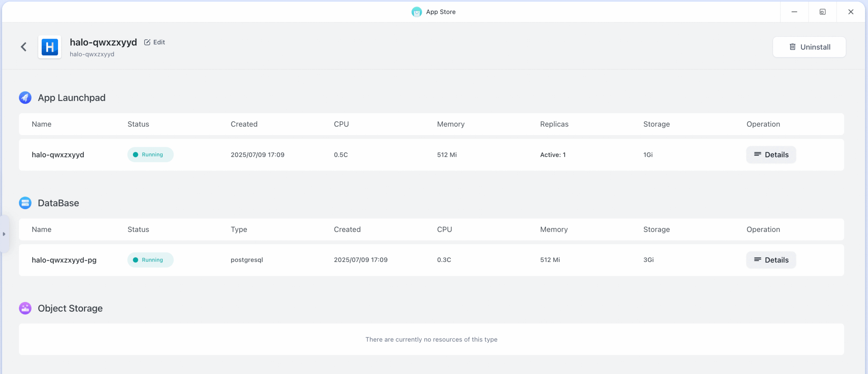
Task: Click Created date in App Launchpad row
Action: [x=258, y=155]
